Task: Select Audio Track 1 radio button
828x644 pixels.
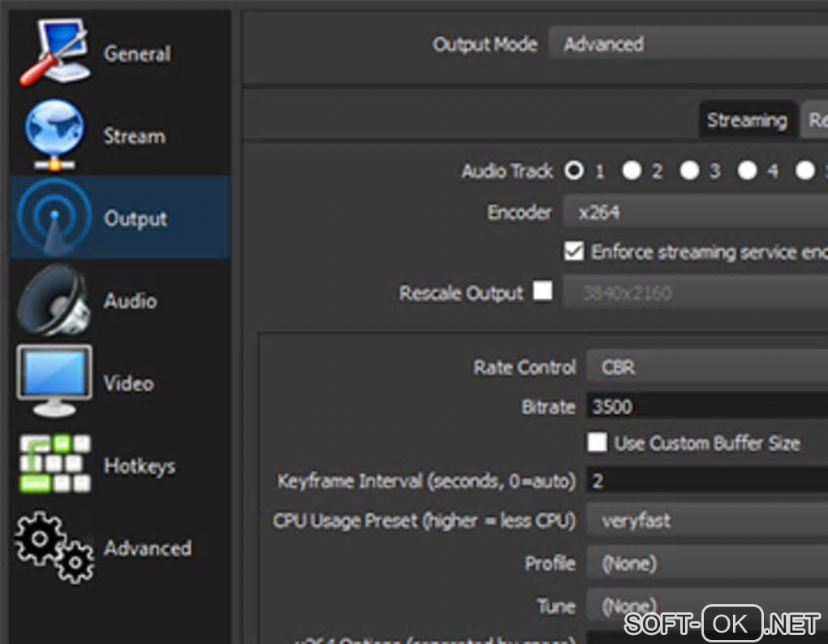Action: point(575,171)
